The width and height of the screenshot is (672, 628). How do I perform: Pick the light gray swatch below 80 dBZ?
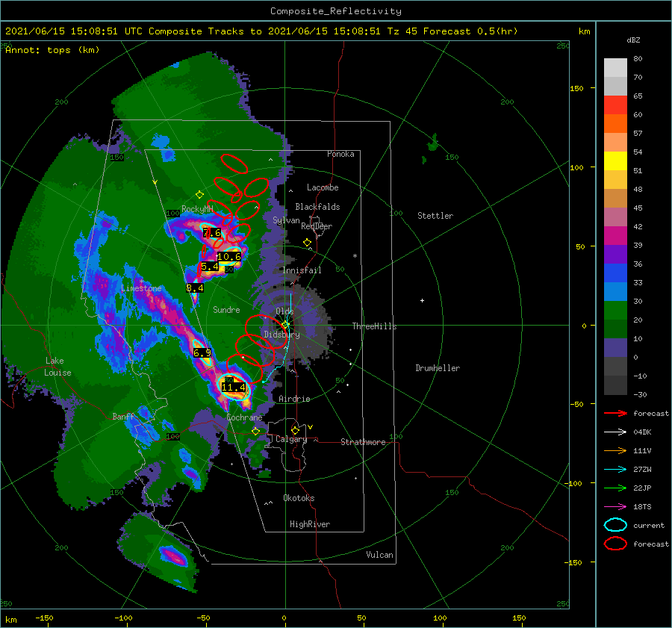pos(615,67)
